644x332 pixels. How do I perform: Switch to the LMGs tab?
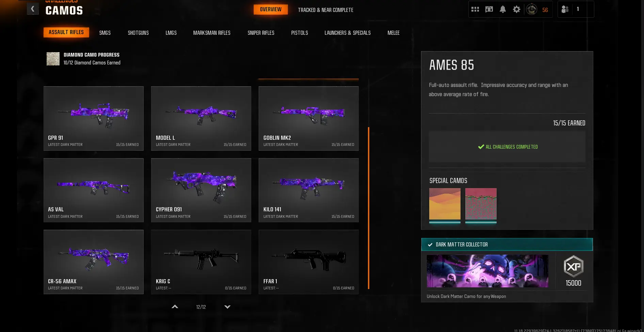coord(171,33)
